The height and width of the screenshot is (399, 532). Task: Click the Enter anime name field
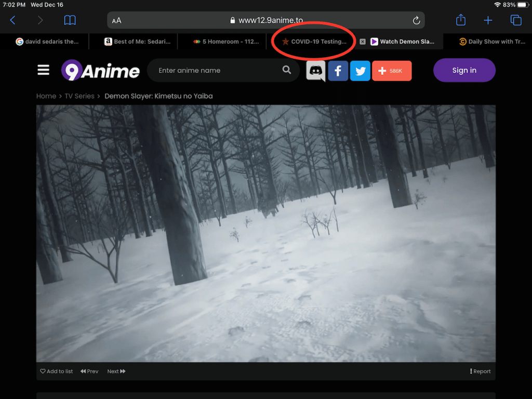[218, 70]
